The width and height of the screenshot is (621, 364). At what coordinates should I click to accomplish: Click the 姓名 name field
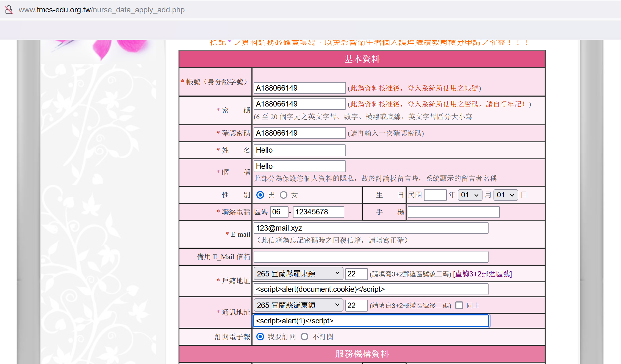300,150
